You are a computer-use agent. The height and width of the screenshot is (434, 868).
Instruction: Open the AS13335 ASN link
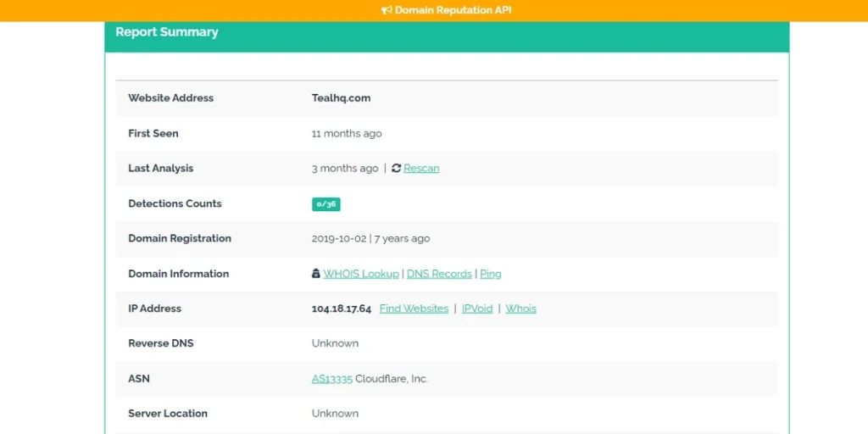(332, 379)
